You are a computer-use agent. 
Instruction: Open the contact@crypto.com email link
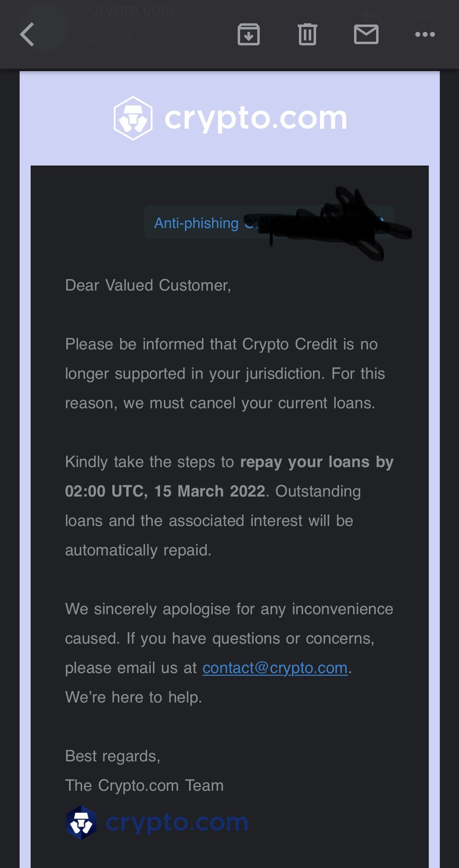(275, 668)
